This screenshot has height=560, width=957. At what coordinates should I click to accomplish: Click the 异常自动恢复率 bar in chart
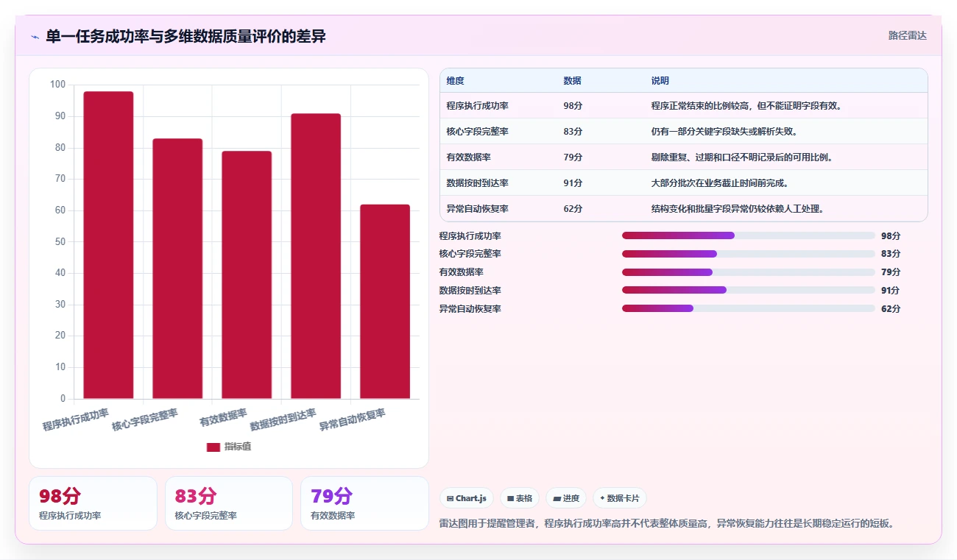pos(385,302)
